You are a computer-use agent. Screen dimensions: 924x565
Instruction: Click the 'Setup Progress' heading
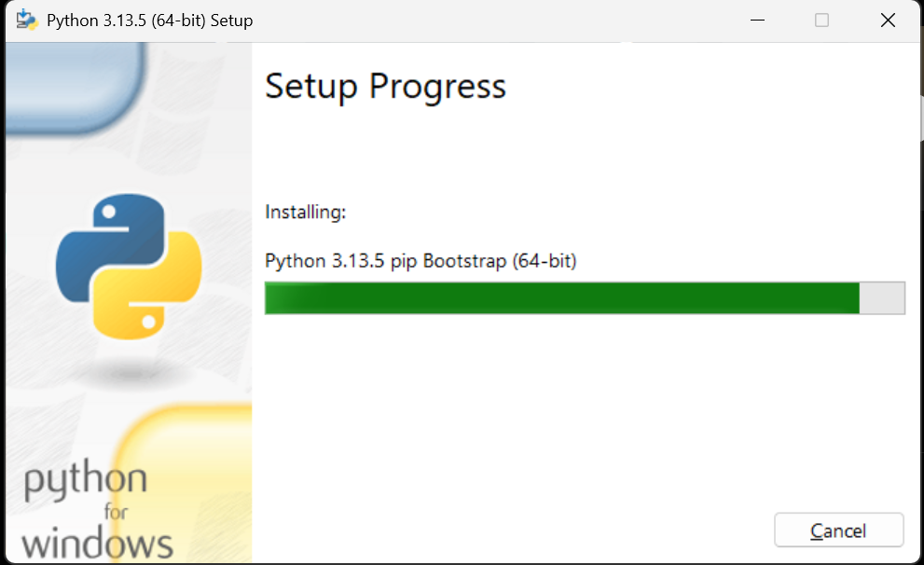[385, 86]
